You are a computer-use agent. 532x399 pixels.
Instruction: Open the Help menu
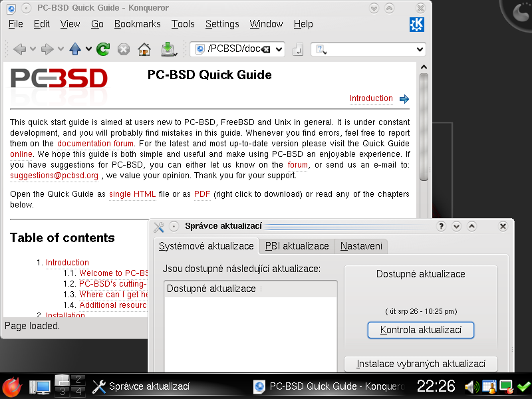tap(303, 24)
